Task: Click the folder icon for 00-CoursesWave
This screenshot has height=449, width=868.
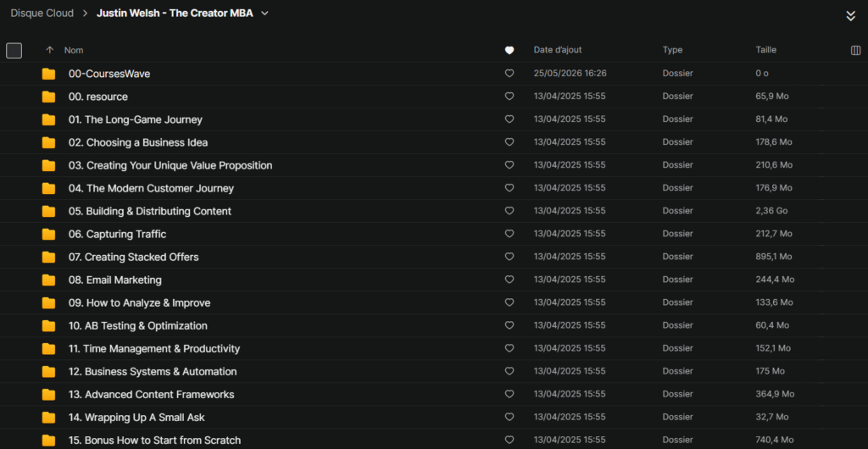Action: (x=48, y=74)
